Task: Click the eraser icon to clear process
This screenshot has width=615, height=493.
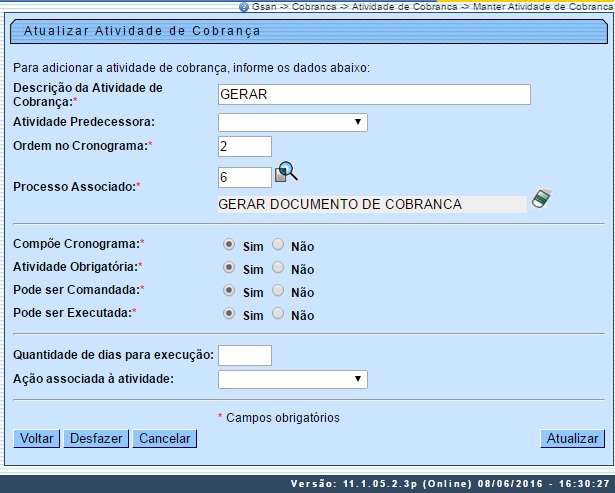Action: (x=541, y=198)
